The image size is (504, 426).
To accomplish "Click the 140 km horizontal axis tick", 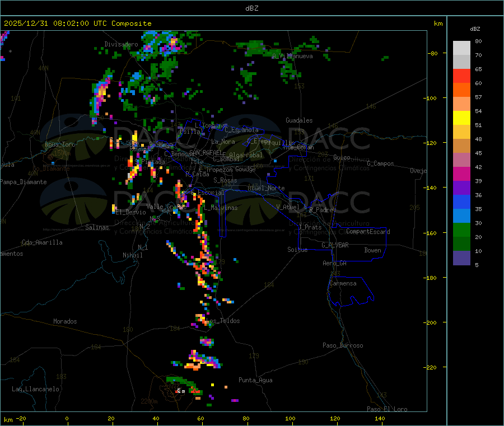I will [380, 418].
